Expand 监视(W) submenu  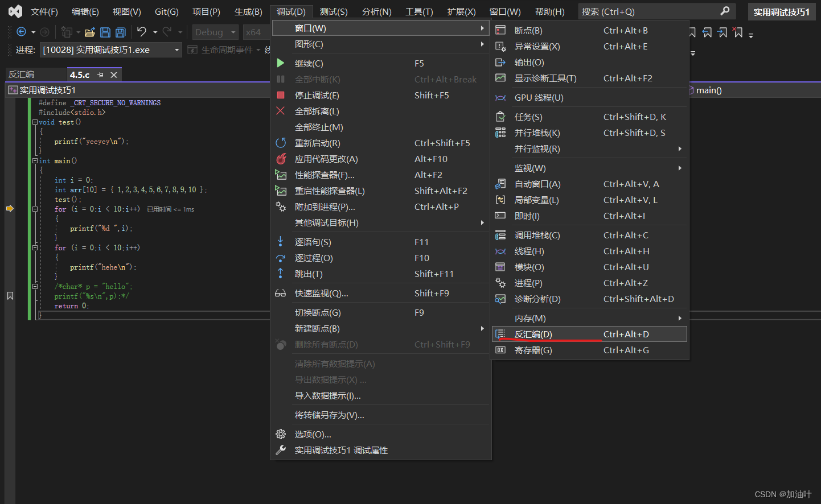tap(589, 168)
